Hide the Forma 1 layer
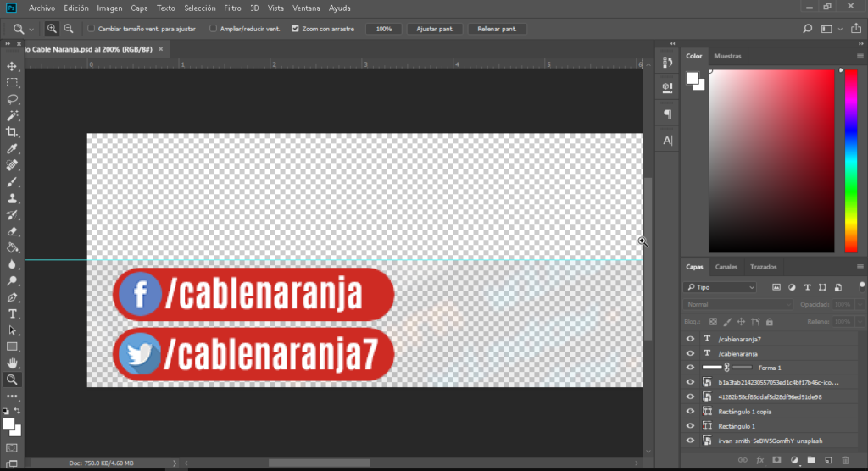Screen dimensions: 868x471 click(690, 368)
